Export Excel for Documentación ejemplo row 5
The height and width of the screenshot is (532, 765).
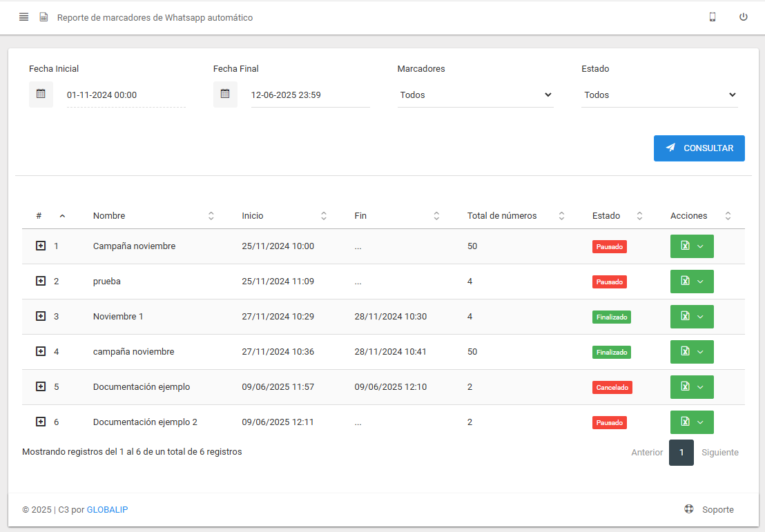(x=685, y=386)
